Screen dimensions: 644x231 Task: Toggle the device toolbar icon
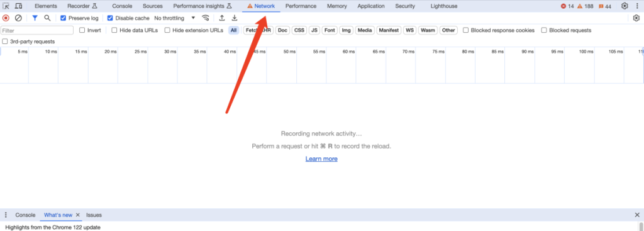(x=18, y=6)
